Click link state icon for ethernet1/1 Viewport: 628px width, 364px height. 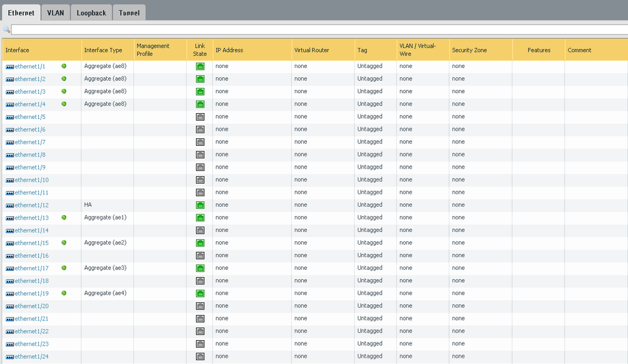200,67
